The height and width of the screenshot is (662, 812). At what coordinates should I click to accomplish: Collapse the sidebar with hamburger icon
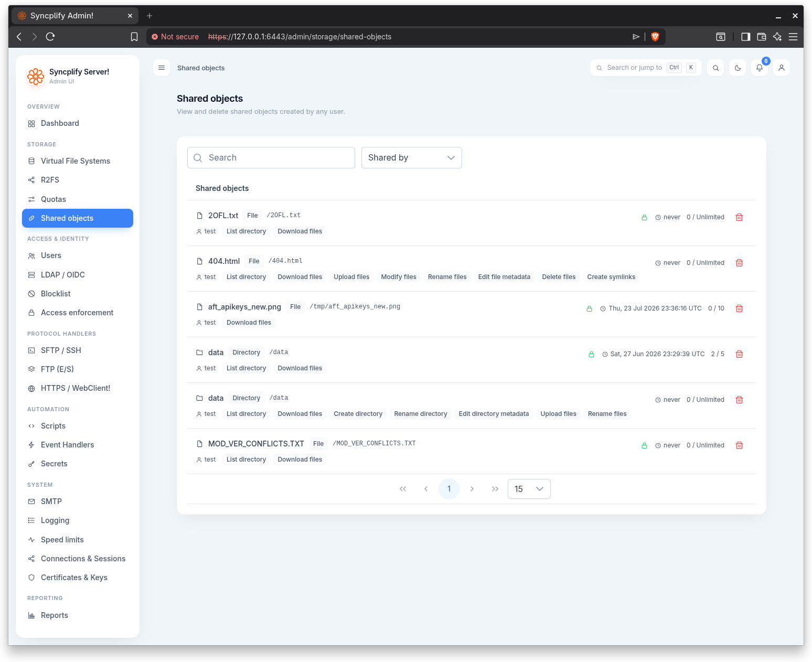click(162, 68)
